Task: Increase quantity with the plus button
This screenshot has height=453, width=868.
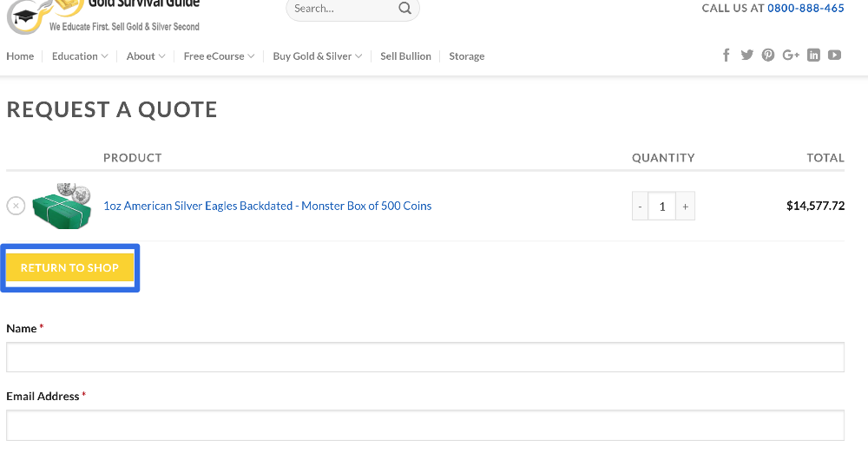Action: pyautogui.click(x=686, y=206)
